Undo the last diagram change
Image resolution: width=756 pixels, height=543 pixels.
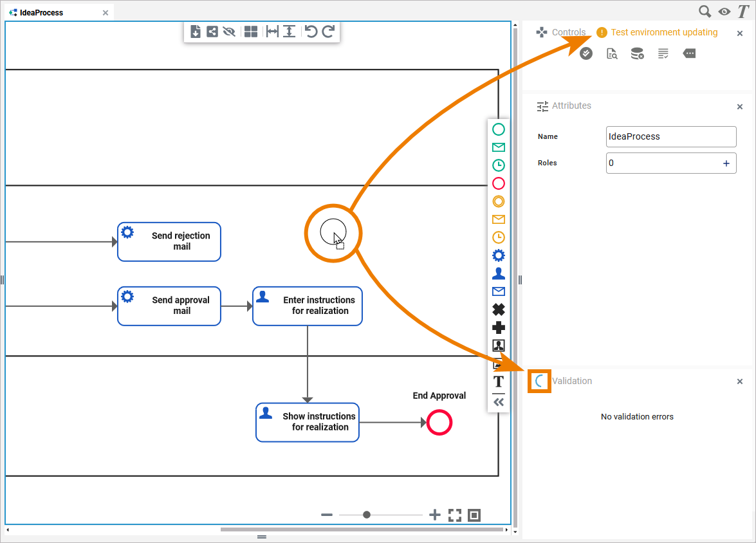[x=311, y=32]
